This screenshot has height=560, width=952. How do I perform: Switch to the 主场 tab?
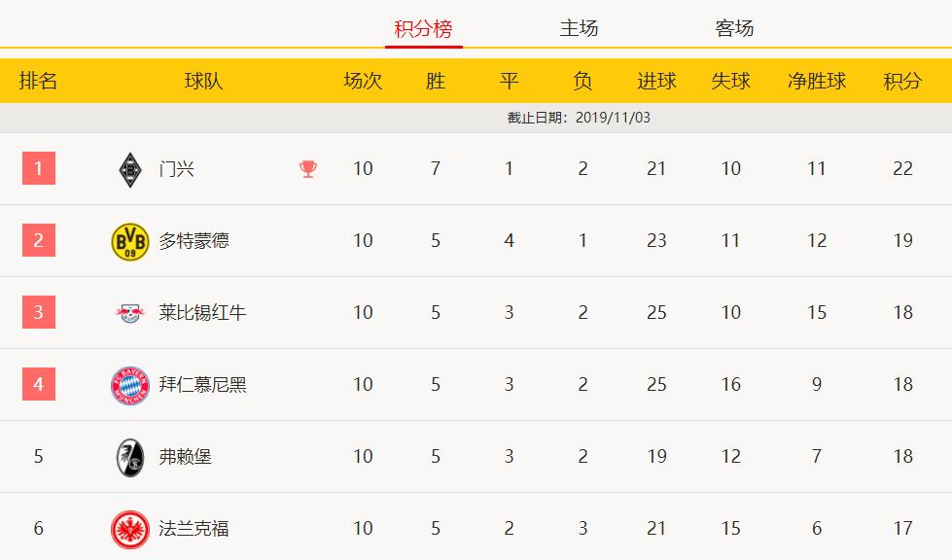(579, 28)
